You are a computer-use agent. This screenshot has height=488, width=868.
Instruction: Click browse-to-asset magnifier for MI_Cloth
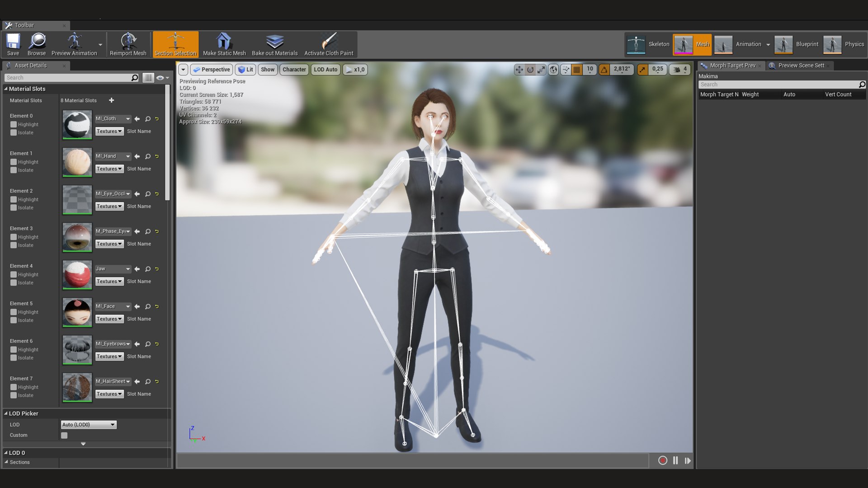click(148, 119)
